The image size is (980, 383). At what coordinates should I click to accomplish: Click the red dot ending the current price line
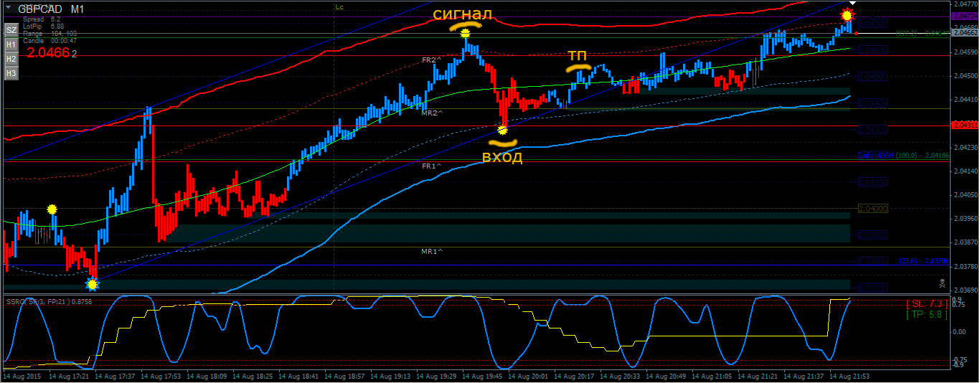click(x=857, y=33)
